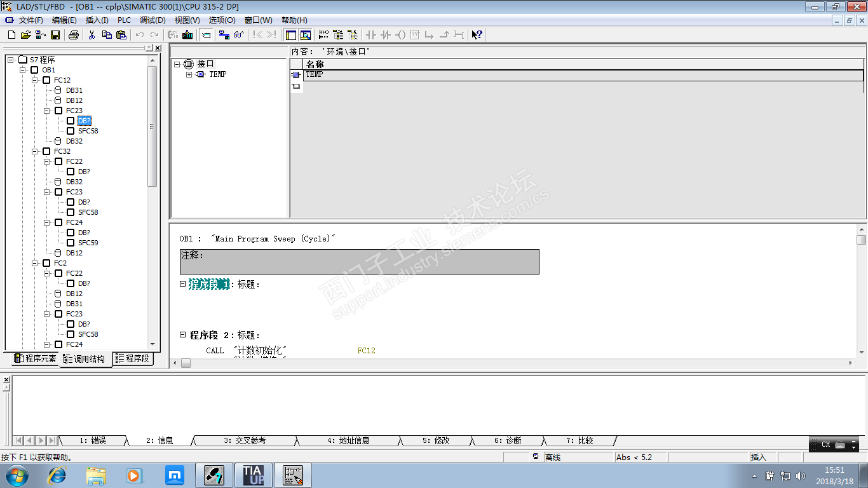Click the close branch toolbar icon
This screenshot has height=488, width=868.
444,35
